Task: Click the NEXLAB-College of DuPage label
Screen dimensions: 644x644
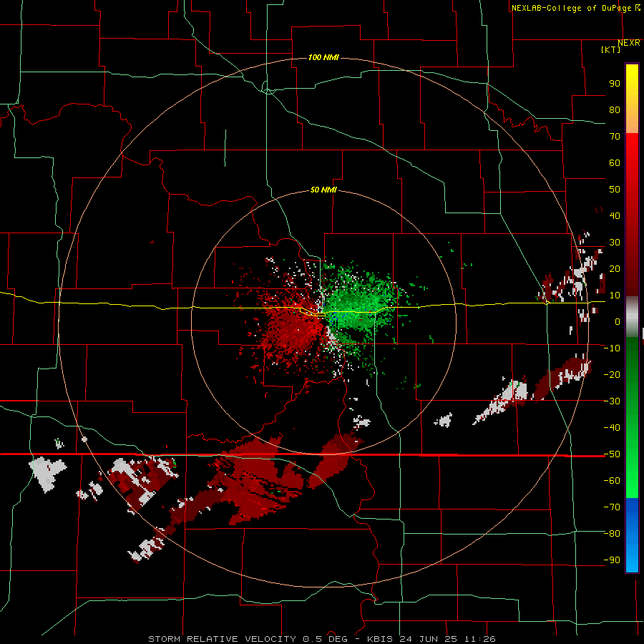Action: point(576,8)
